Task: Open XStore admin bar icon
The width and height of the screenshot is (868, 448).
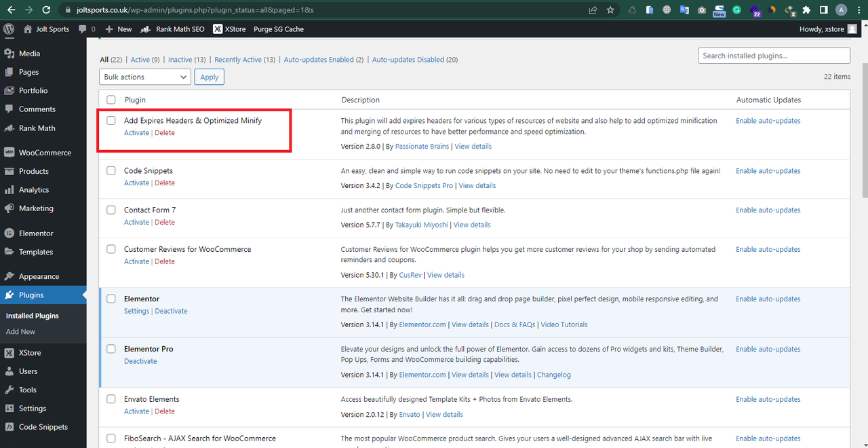Action: 218,29
